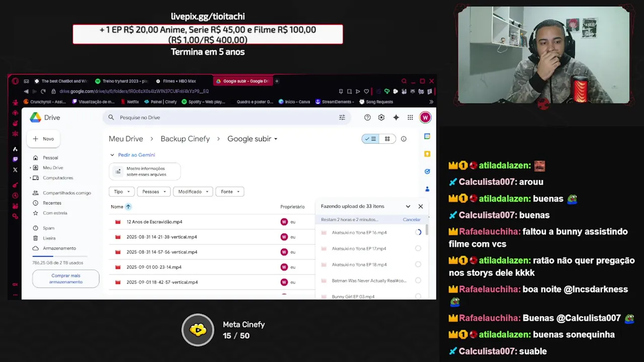The height and width of the screenshot is (362, 644).
Task: Open the Modificado filter dropdown
Action: (193, 192)
